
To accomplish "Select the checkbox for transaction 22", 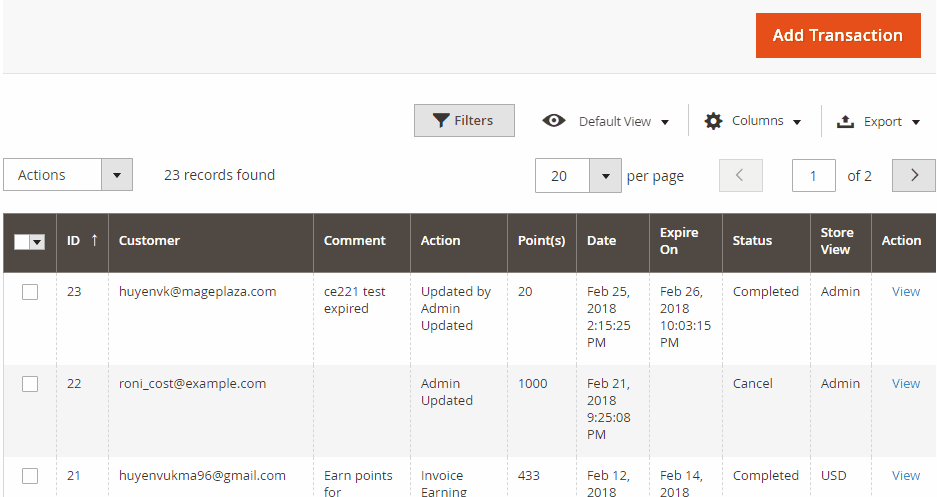I will pyautogui.click(x=30, y=384).
